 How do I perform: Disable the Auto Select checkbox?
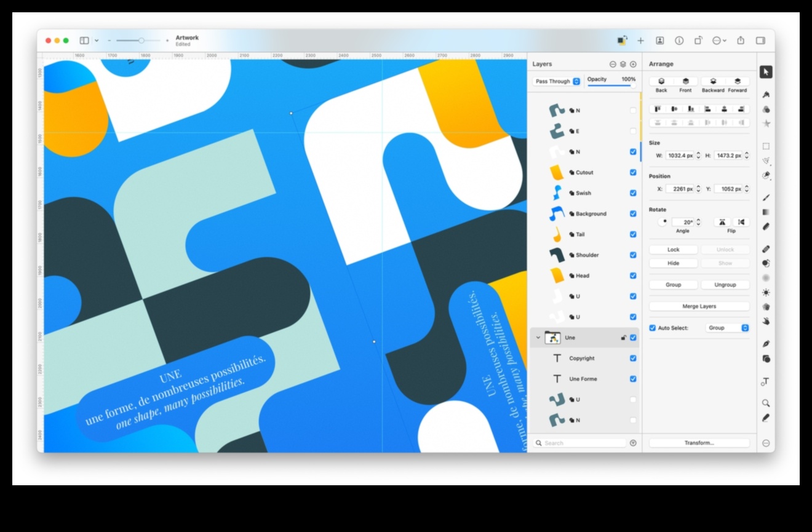click(x=653, y=328)
